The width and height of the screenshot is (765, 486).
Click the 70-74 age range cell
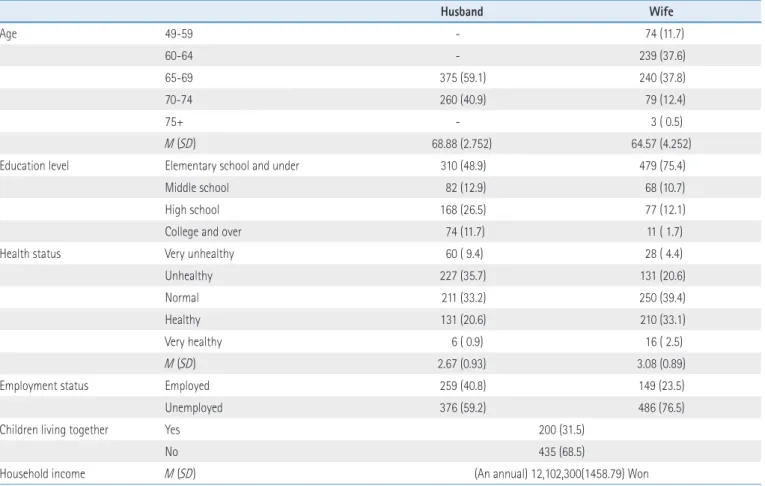[x=179, y=100]
